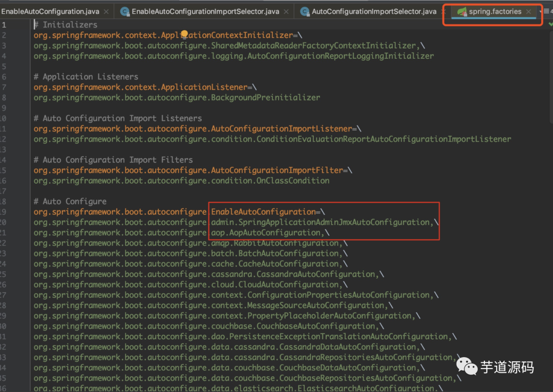553x392 pixels.
Task: Click the SharedMetadataReaderFactoryContextInitializer line
Action: click(x=229, y=46)
